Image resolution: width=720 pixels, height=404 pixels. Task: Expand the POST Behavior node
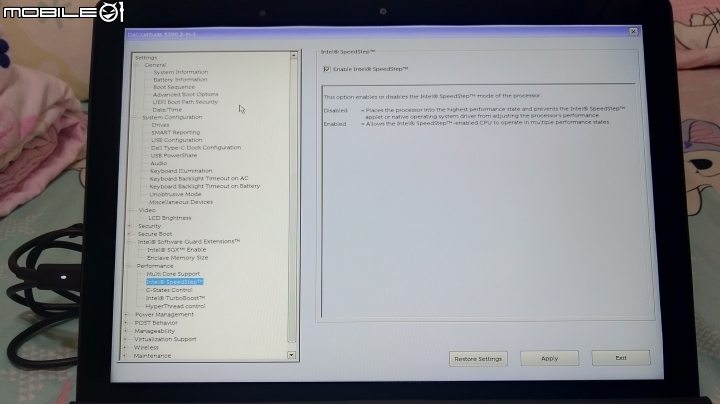[x=126, y=323]
